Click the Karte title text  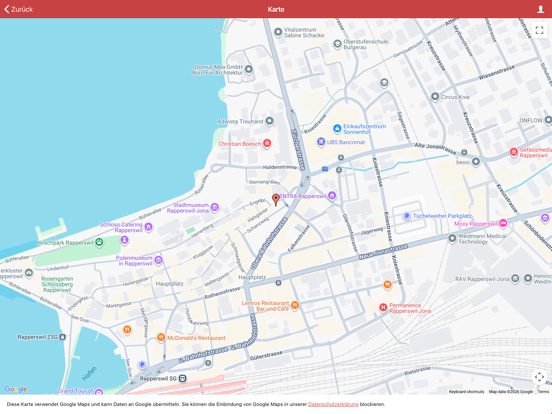coord(276,10)
